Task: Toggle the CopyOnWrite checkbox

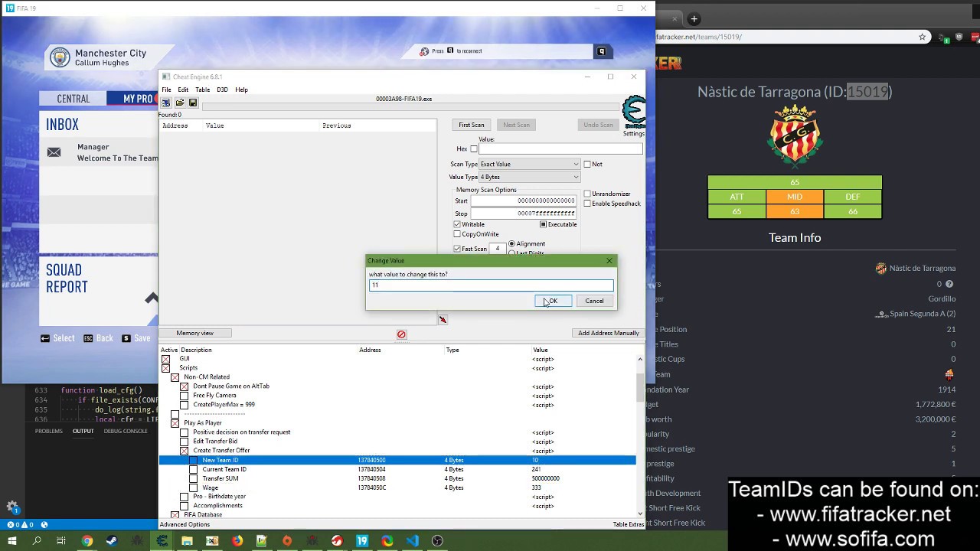Action: click(x=457, y=234)
